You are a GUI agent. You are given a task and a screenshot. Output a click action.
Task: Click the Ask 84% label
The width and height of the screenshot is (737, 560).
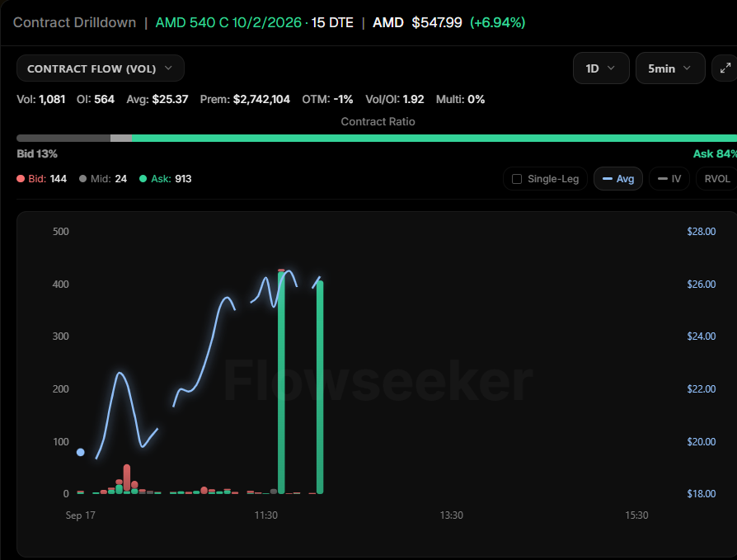click(x=715, y=153)
